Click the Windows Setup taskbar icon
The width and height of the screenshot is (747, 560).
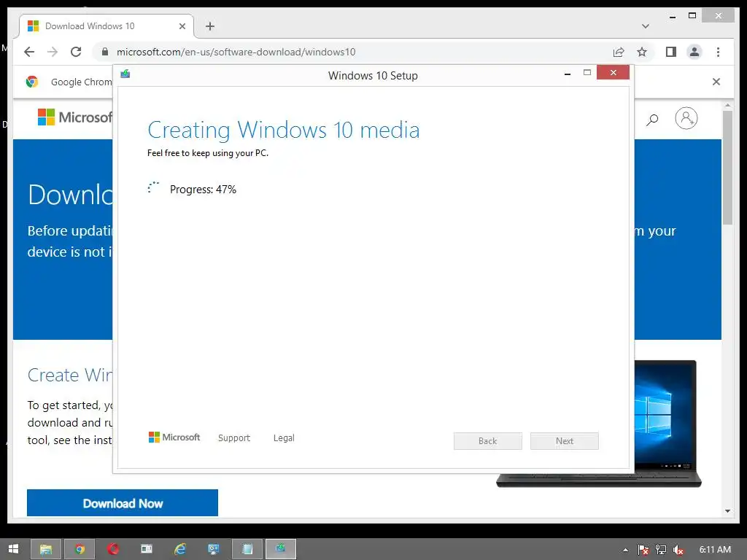(281, 549)
